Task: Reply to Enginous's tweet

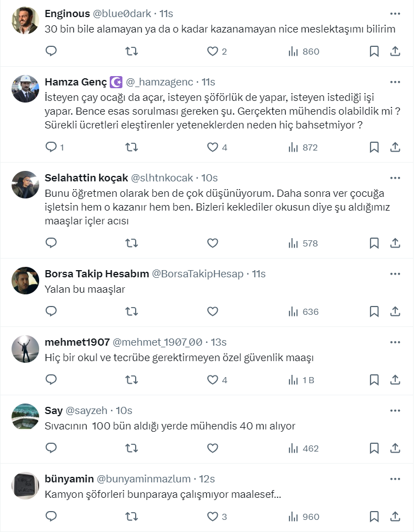Action: [51, 51]
